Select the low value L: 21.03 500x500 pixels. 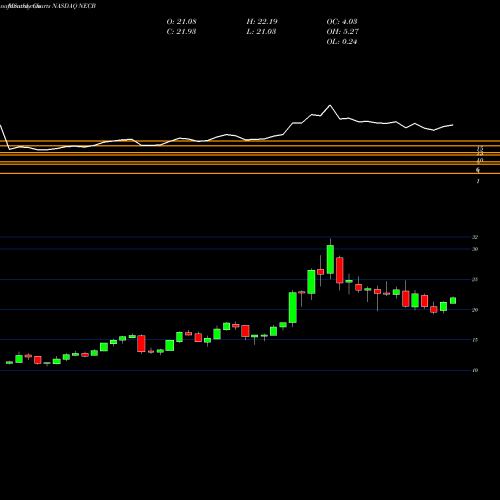pos(261,32)
